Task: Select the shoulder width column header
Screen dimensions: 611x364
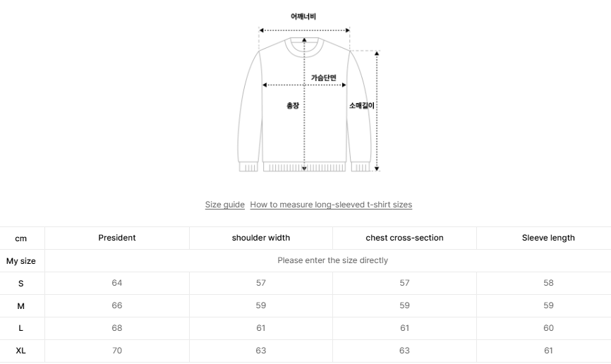Action: (x=261, y=238)
